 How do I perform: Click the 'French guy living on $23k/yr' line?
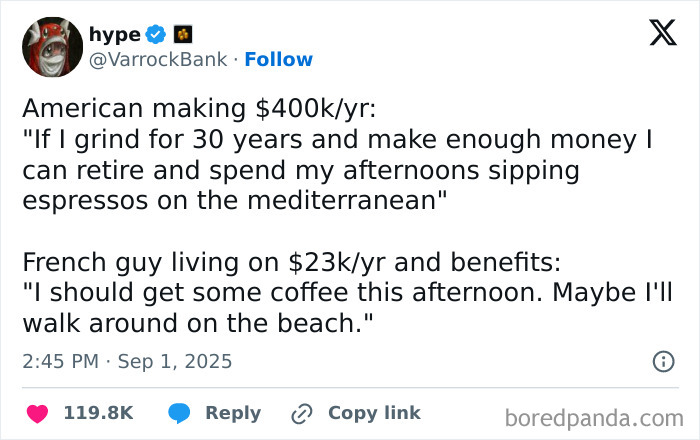[291, 264]
